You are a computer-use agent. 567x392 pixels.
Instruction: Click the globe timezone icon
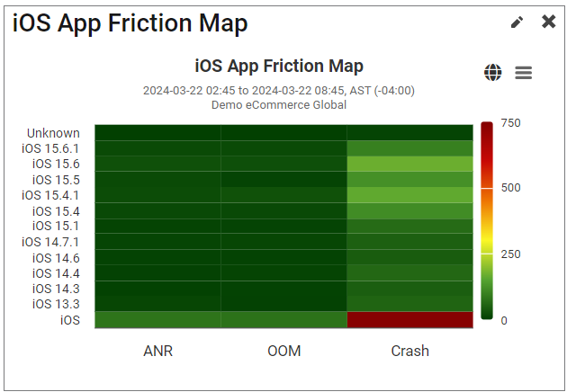click(x=492, y=73)
